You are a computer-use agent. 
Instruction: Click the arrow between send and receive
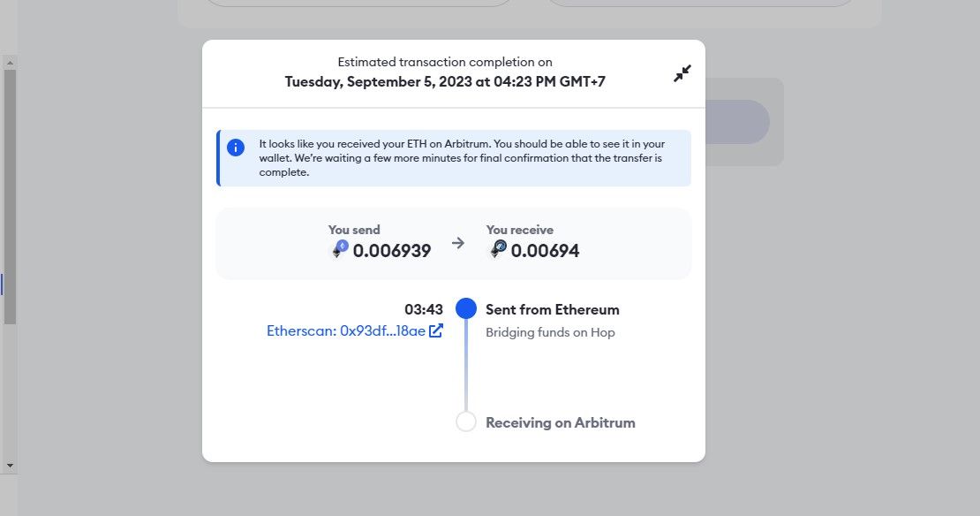(x=458, y=243)
